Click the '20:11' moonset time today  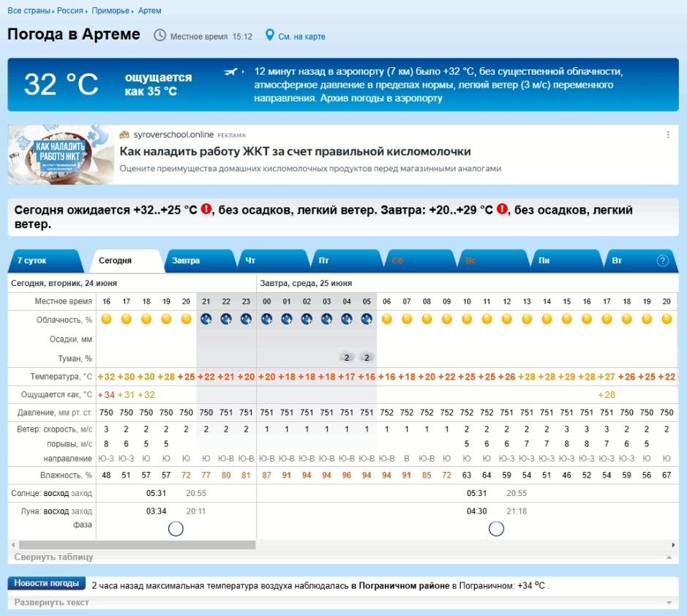coord(196,511)
